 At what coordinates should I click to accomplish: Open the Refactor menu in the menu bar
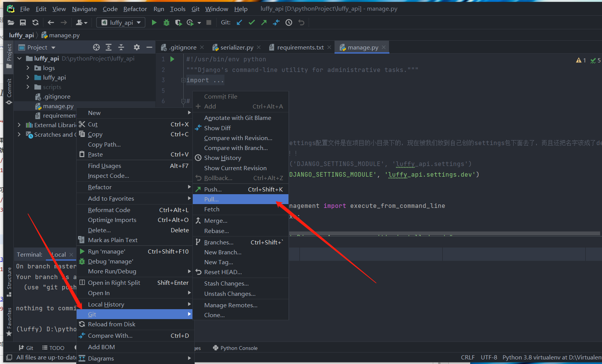(135, 9)
